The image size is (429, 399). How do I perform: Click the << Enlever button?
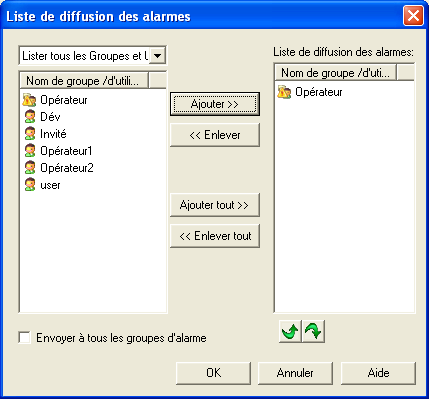(215, 135)
